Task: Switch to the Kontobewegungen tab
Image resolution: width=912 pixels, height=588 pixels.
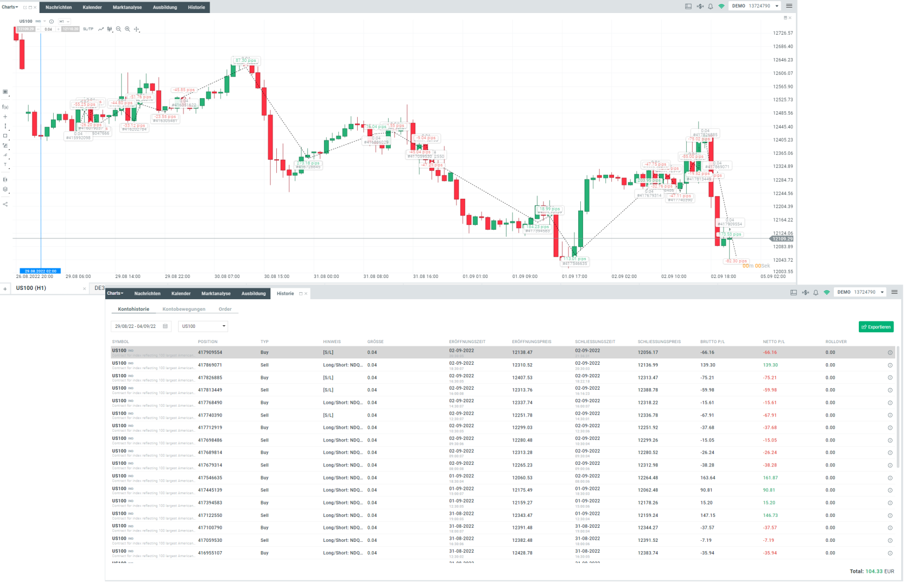Action: (184, 309)
